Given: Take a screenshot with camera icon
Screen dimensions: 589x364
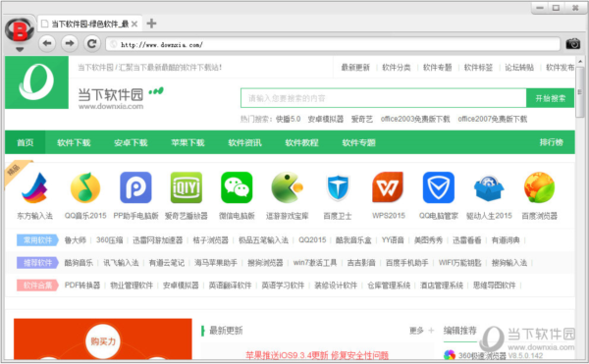Looking at the screenshot, I should tap(573, 44).
